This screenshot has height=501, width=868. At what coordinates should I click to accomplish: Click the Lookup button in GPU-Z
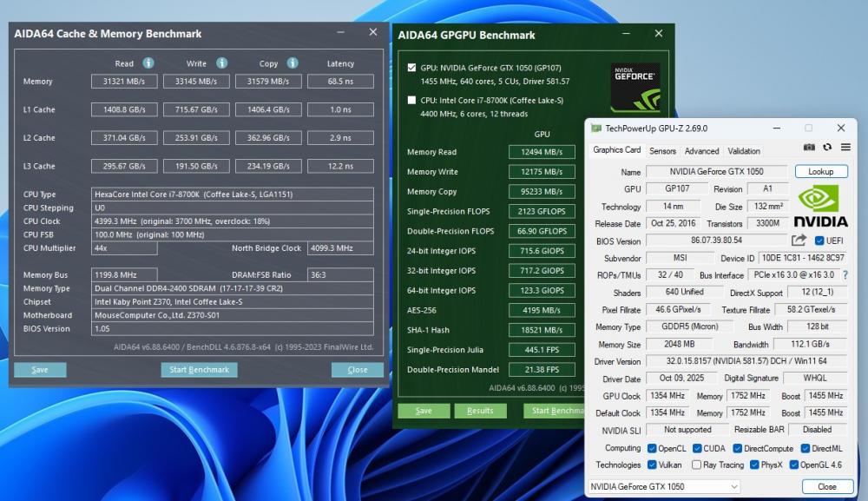(821, 172)
